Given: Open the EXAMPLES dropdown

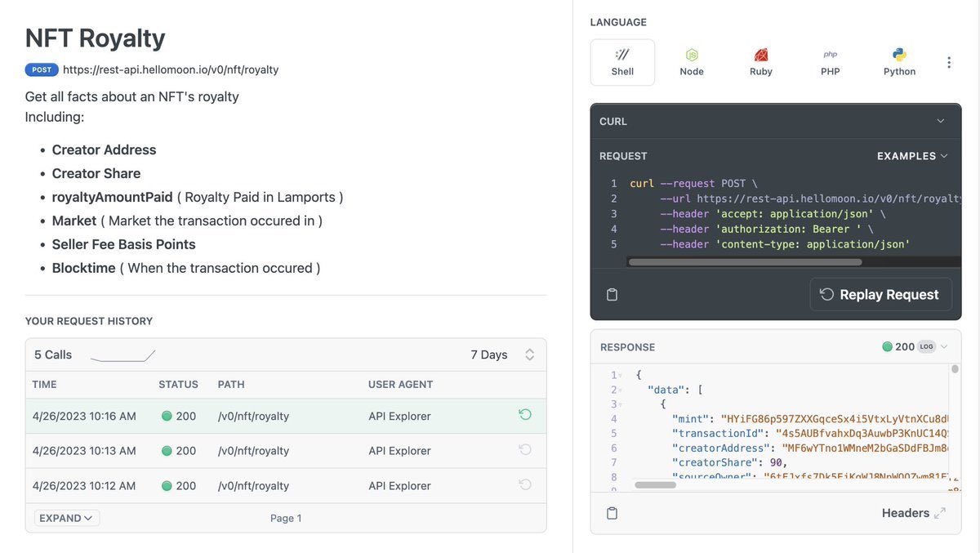Looking at the screenshot, I should click(912, 156).
